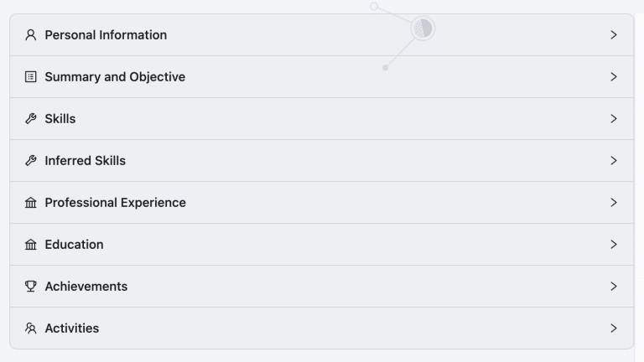The width and height of the screenshot is (644, 362).
Task: Click the building icon beside Professional Experience
Action: (x=31, y=202)
